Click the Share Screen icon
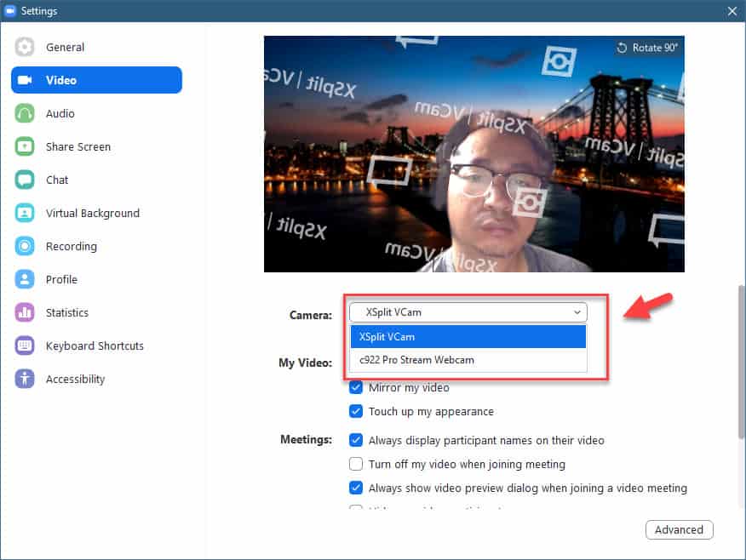Image resolution: width=746 pixels, height=560 pixels. coord(24,146)
